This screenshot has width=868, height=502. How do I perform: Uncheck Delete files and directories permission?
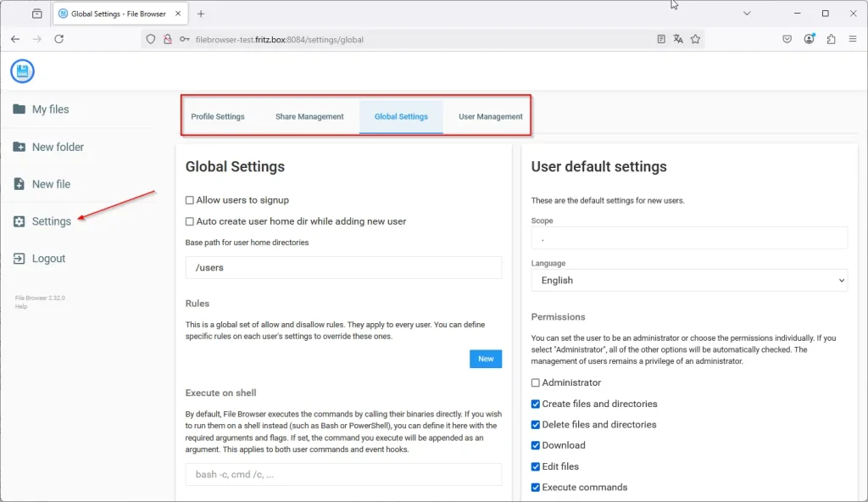pos(536,425)
